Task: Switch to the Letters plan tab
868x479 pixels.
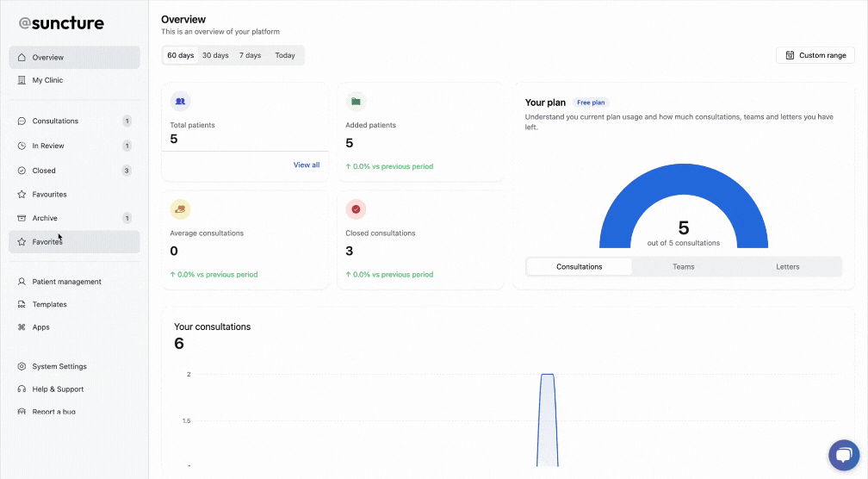Action: click(x=788, y=267)
